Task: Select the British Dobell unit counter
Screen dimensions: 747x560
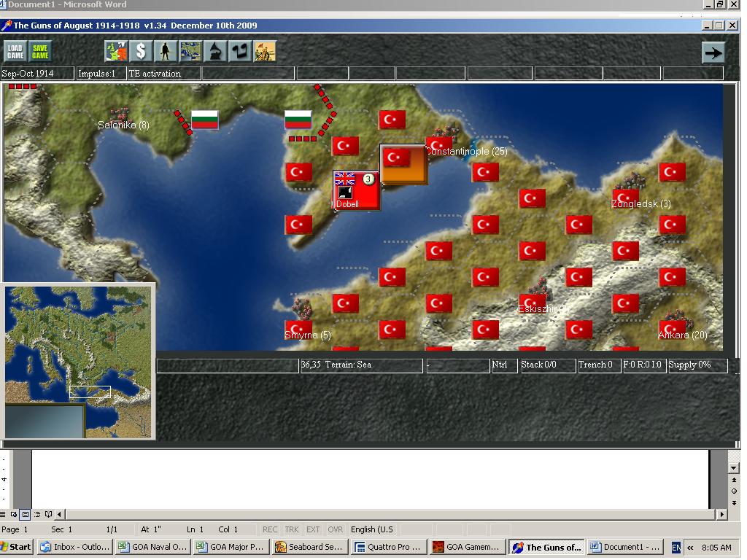Action: 356,190
